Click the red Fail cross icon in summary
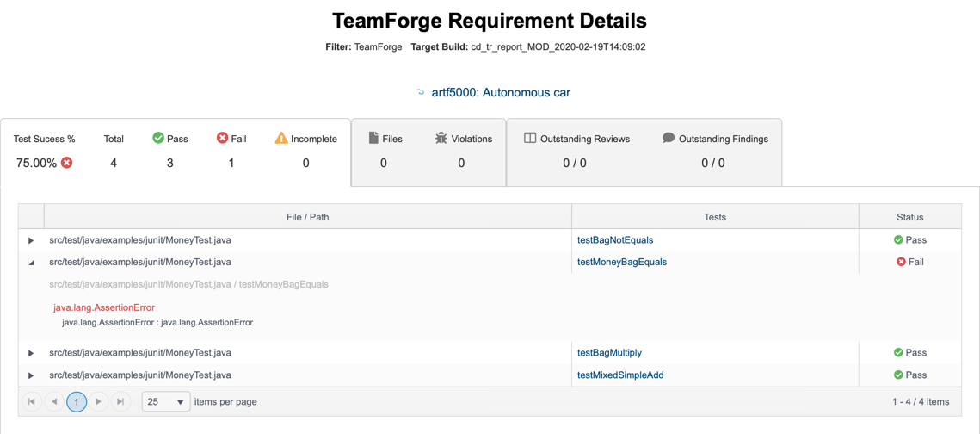Screen dimensions: 980x434 click(x=222, y=138)
